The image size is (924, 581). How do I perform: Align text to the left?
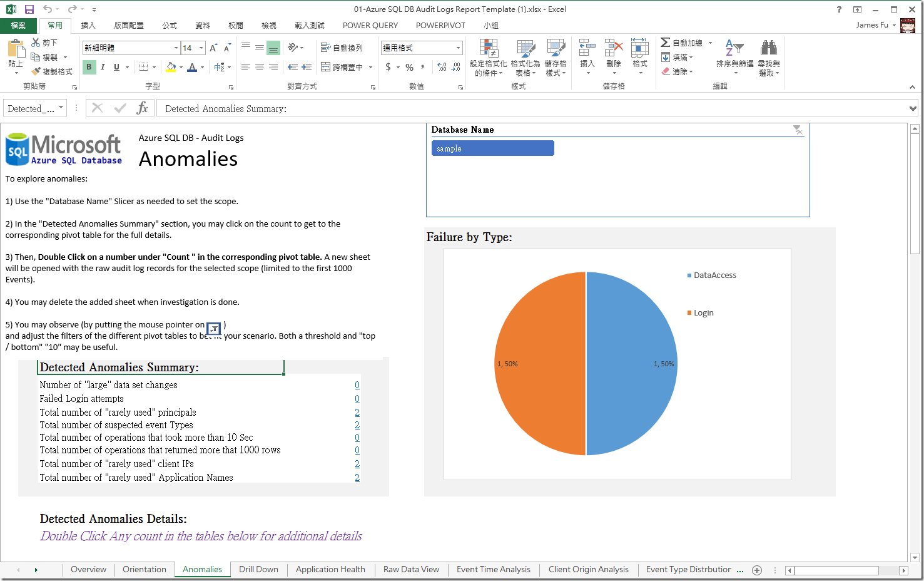point(246,67)
